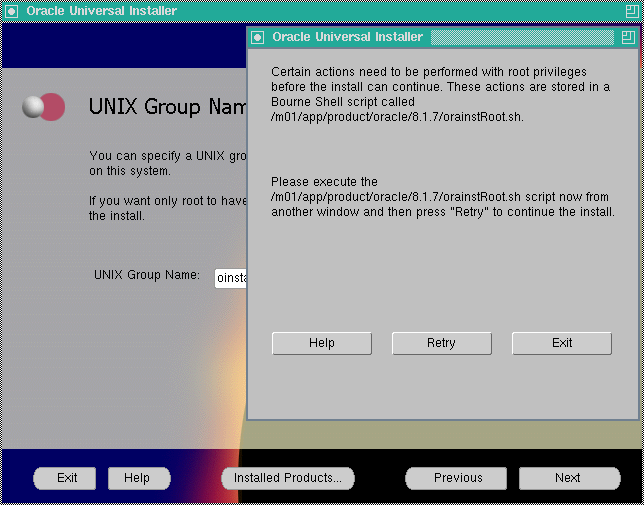Click the 'UNIX Group Name:' field label
Image resolution: width=644 pixels, height=505 pixels.
tap(147, 275)
